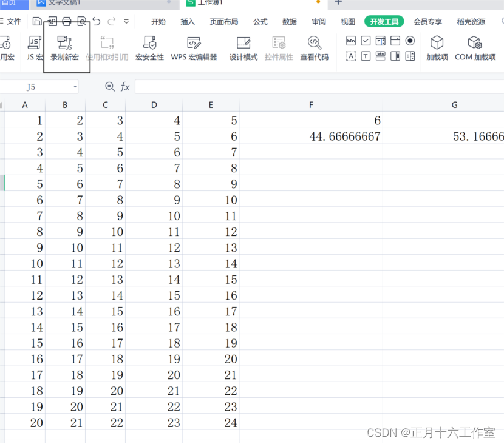The height and width of the screenshot is (444, 504).
Task: Launch the WPS 宏编辑器
Action: (x=194, y=49)
